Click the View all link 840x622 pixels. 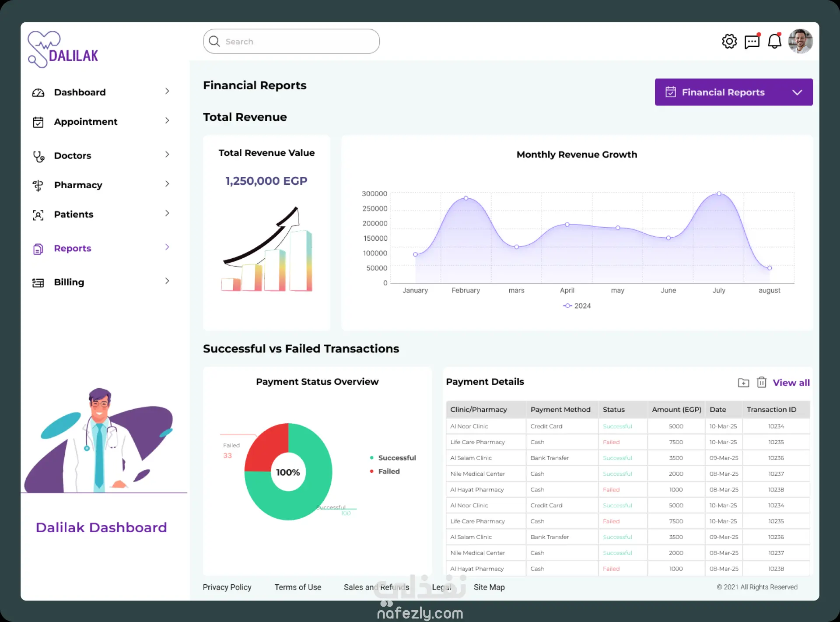tap(791, 383)
